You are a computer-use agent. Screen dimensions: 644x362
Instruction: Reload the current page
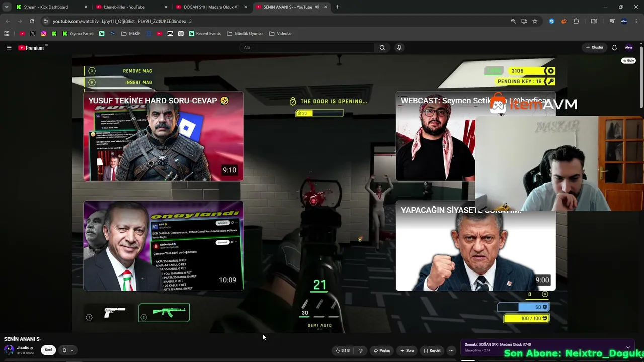(x=32, y=21)
